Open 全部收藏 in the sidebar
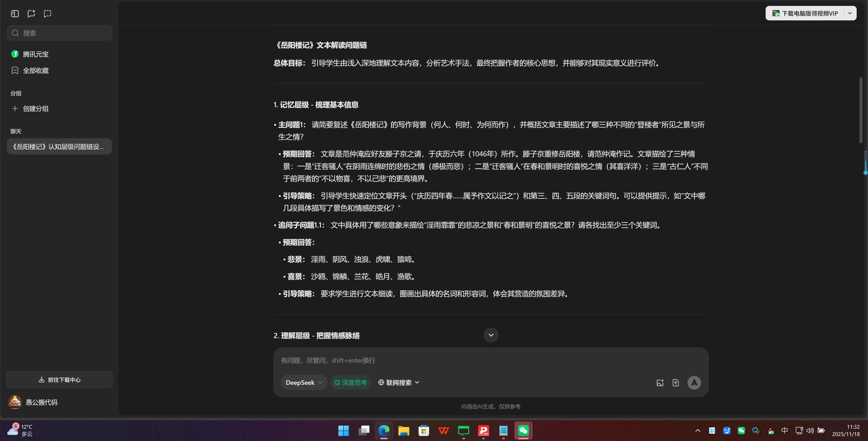 pyautogui.click(x=36, y=70)
